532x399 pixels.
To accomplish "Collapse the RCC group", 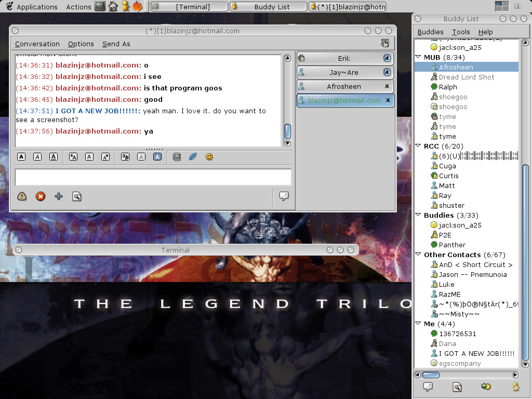I will (x=418, y=146).
